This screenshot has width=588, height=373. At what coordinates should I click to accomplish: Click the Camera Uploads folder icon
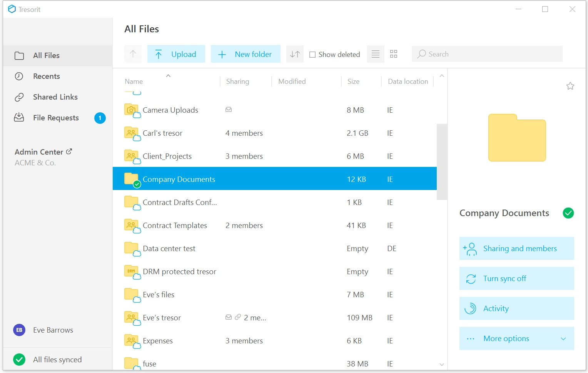(132, 110)
